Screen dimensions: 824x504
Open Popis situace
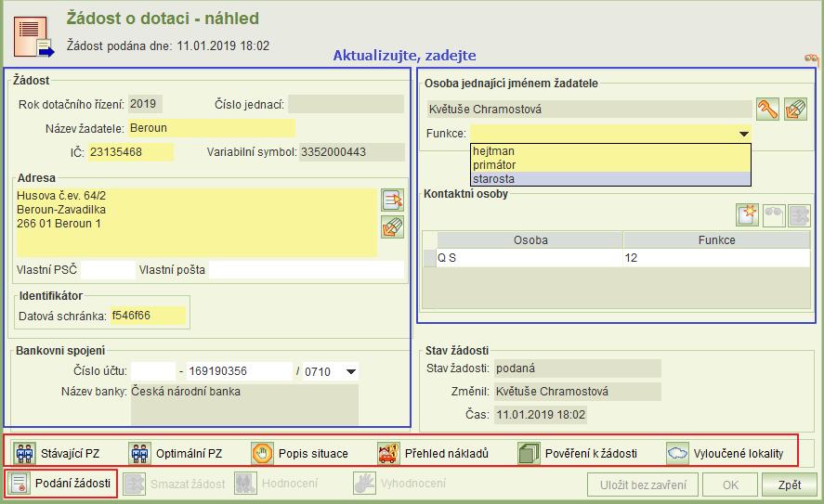click(x=299, y=453)
